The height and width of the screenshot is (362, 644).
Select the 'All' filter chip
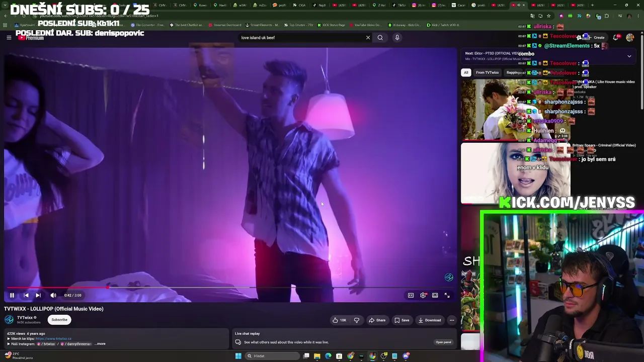click(x=466, y=72)
